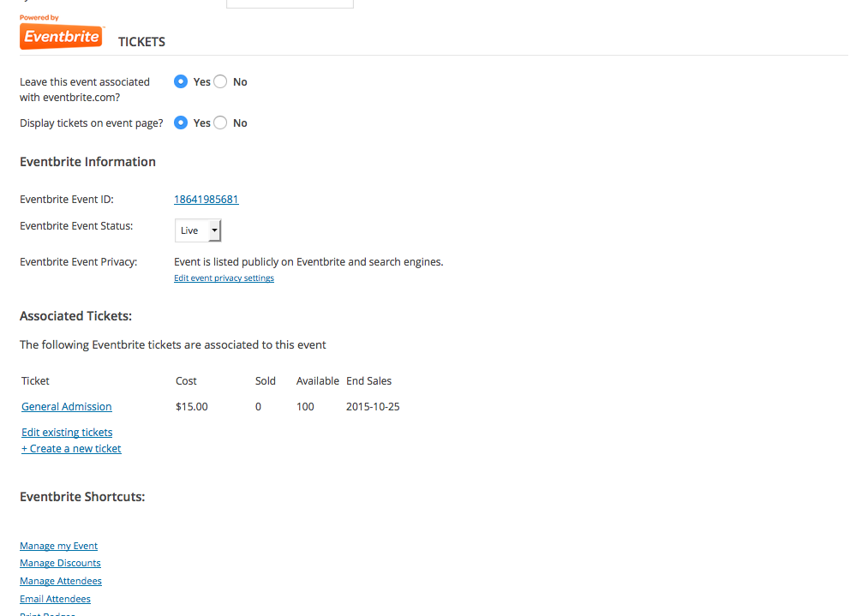Viewport: 850px width, 616px height.
Task: Open Manage Attendees shortcut
Action: pos(61,581)
